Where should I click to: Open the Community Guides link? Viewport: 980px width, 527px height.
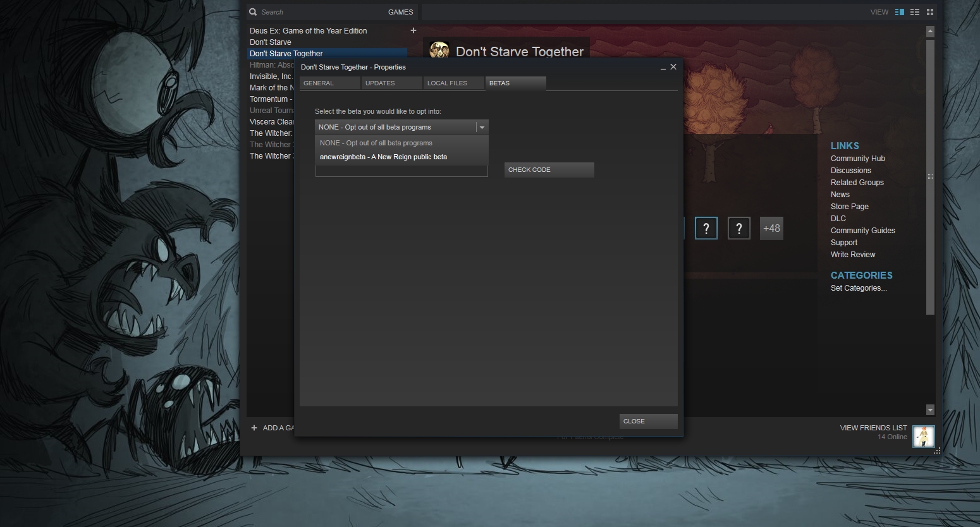[x=862, y=231]
